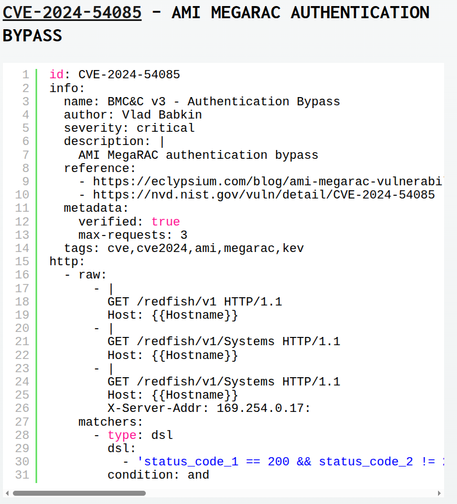This screenshot has width=457, height=504.
Task: Click the 'metadata:' line
Action: point(96,208)
